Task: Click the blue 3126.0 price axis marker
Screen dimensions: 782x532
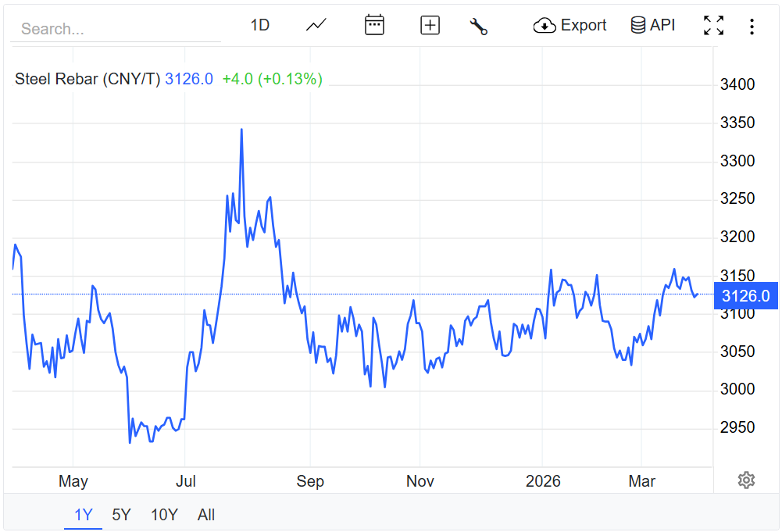Action: [x=745, y=295]
